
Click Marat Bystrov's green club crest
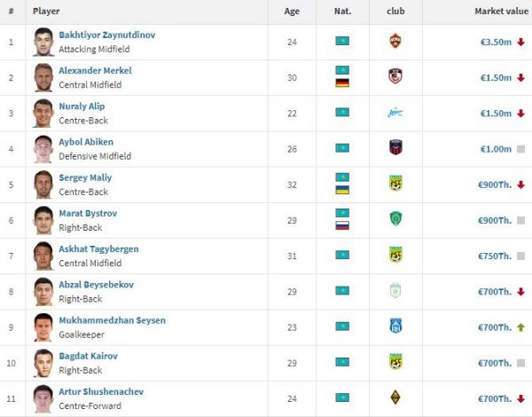tap(395, 219)
